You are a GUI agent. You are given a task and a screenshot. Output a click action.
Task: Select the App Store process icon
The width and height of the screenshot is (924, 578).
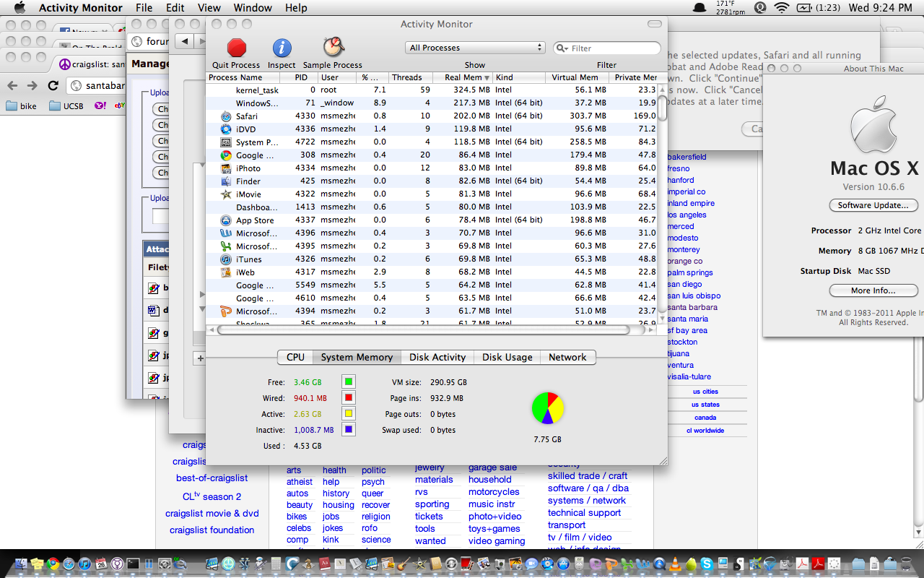pos(226,220)
